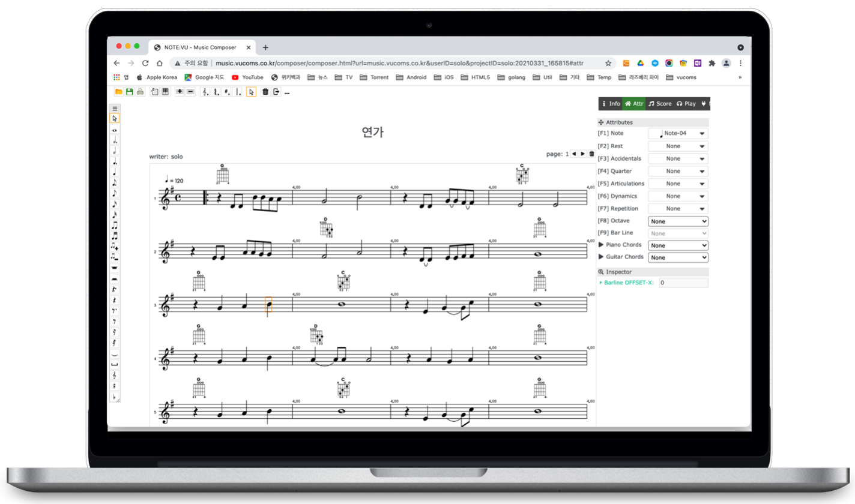This screenshot has height=504, width=855.
Task: Select the sharp symbol in left palette
Action: pyautogui.click(x=115, y=386)
